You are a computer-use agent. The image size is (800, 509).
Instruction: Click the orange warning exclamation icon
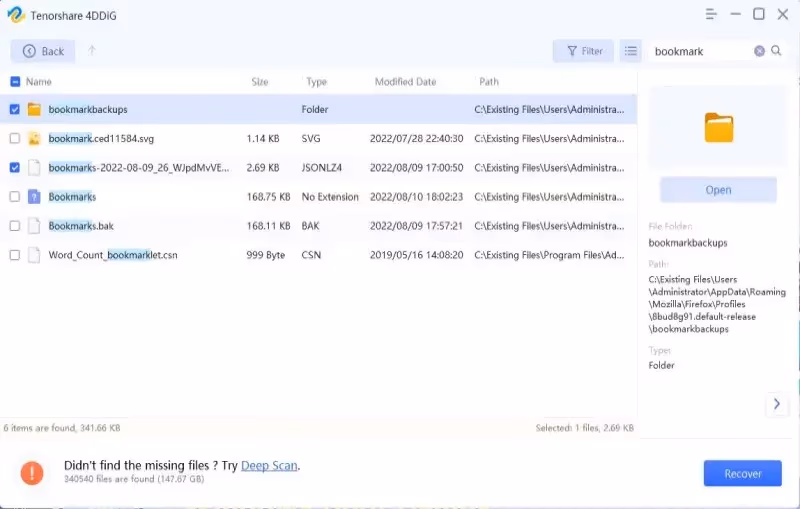(x=32, y=473)
